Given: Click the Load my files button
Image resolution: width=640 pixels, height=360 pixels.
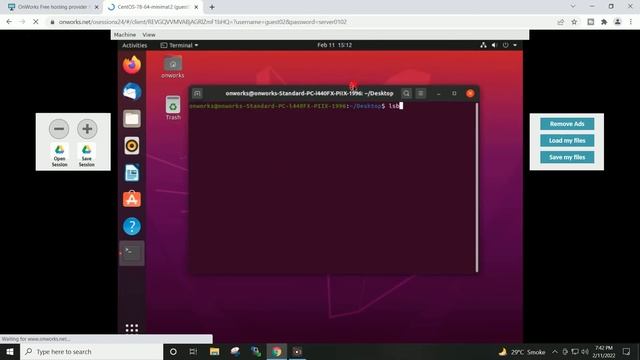Looking at the screenshot, I should [567, 140].
